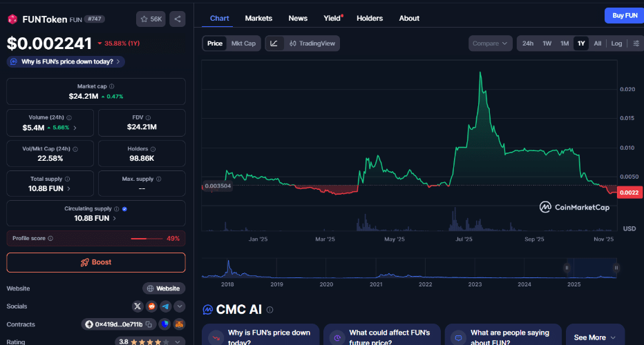Open the Holders tab
Image resolution: width=644 pixels, height=345 pixels.
(370, 18)
